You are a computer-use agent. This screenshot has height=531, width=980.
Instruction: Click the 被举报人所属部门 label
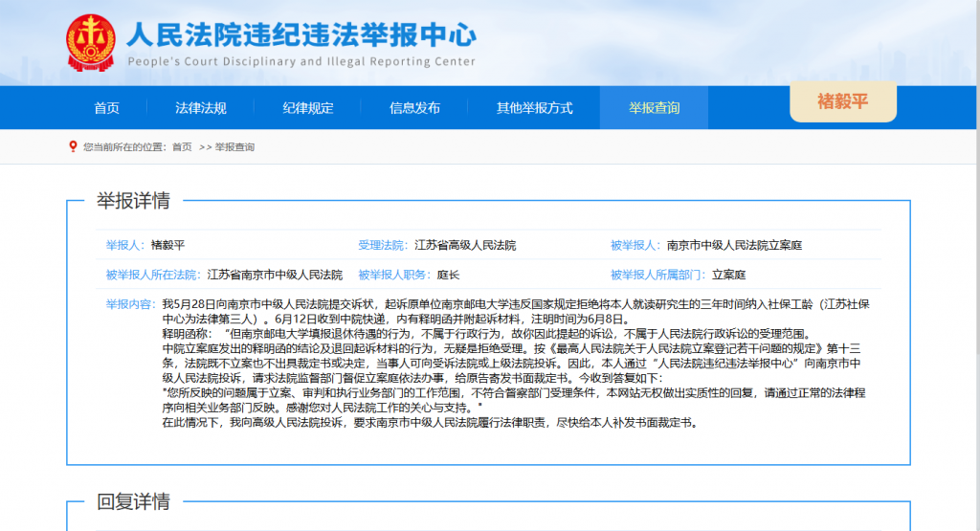click(x=658, y=275)
